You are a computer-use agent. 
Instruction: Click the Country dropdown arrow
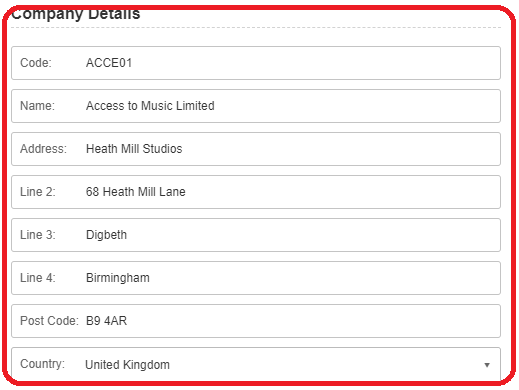487,365
